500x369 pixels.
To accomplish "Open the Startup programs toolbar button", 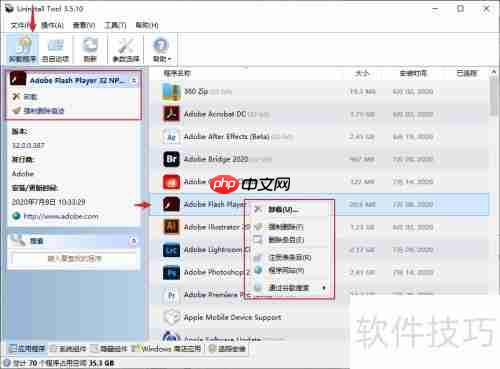I will click(55, 49).
